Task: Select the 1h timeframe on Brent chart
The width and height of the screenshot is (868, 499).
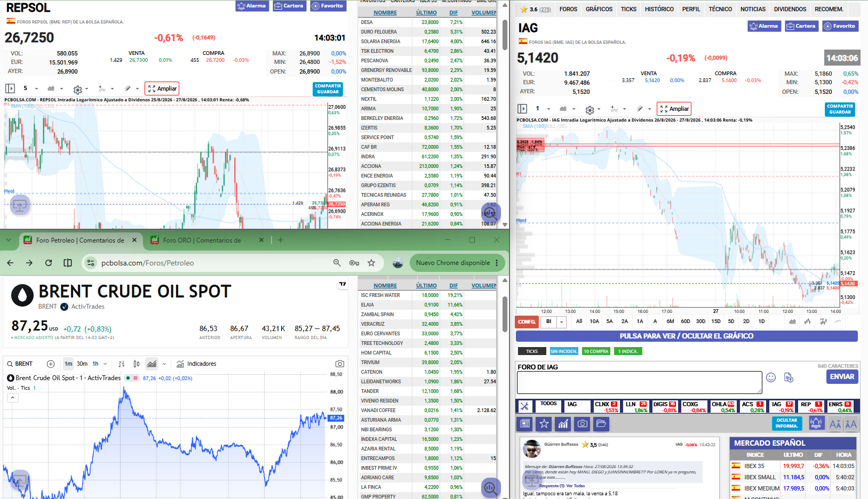Action: 95,364
